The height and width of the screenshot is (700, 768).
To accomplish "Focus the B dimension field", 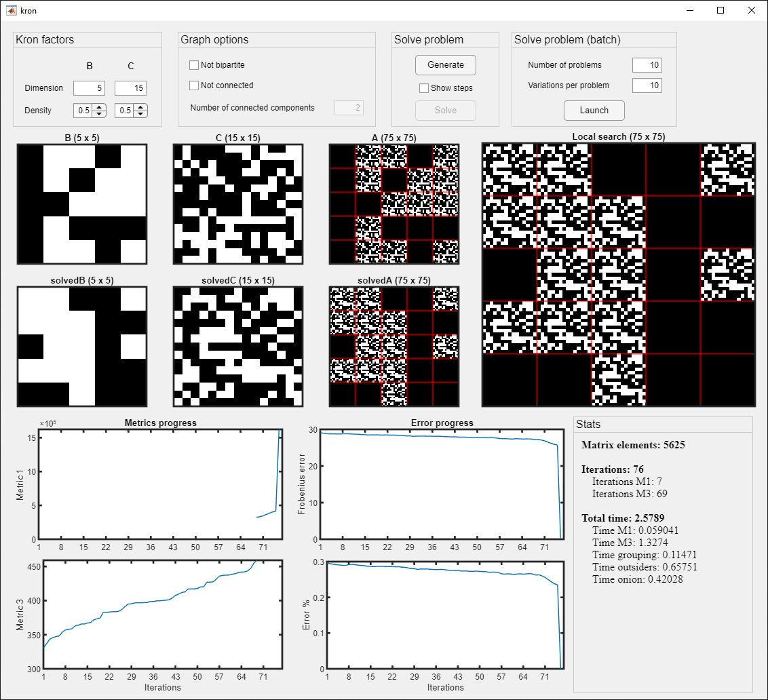I will (89, 88).
